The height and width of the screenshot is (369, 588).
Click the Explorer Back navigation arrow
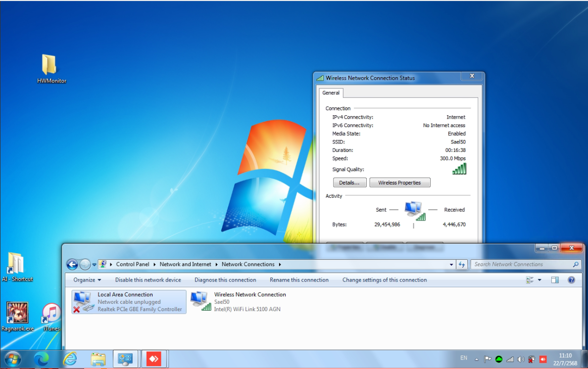(x=72, y=265)
